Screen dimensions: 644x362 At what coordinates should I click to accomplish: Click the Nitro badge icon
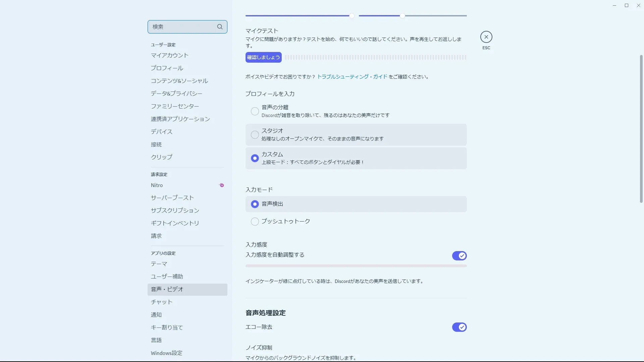[221, 185]
